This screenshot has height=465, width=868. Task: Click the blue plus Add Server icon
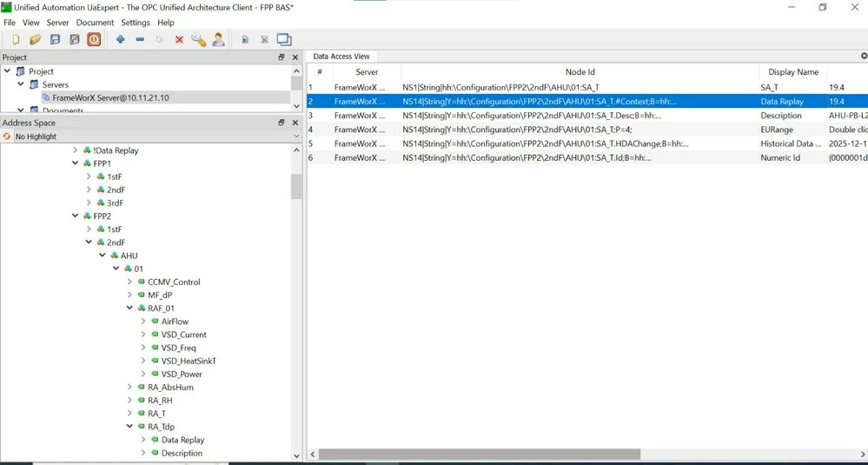coord(120,39)
